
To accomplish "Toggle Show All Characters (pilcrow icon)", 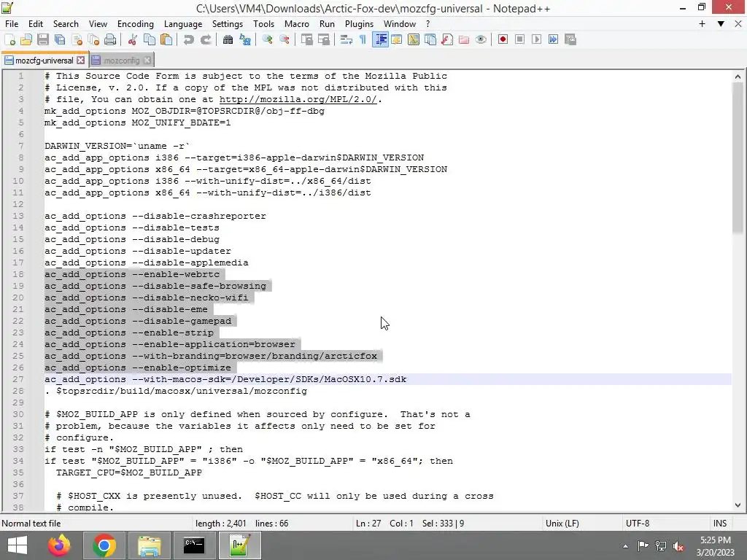I will 363,39.
